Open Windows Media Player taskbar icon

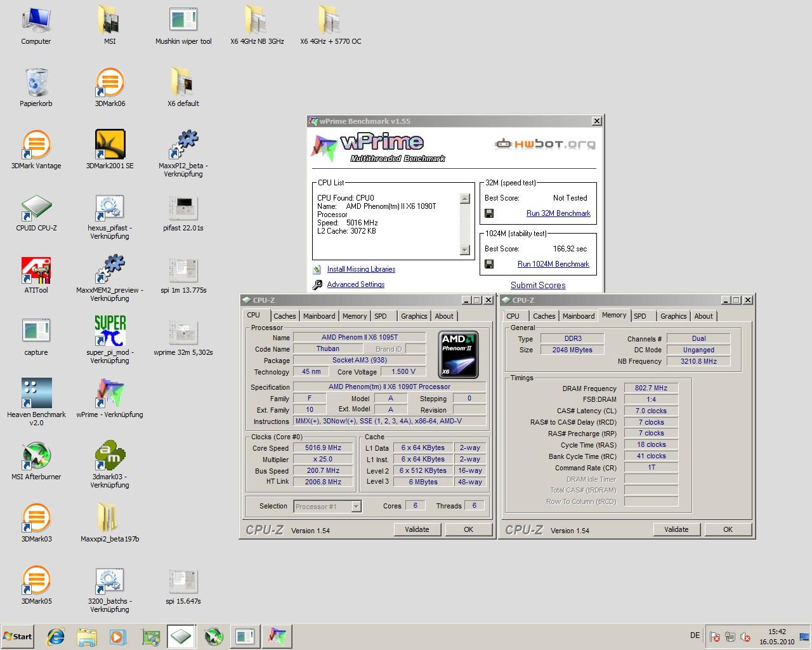click(x=118, y=637)
